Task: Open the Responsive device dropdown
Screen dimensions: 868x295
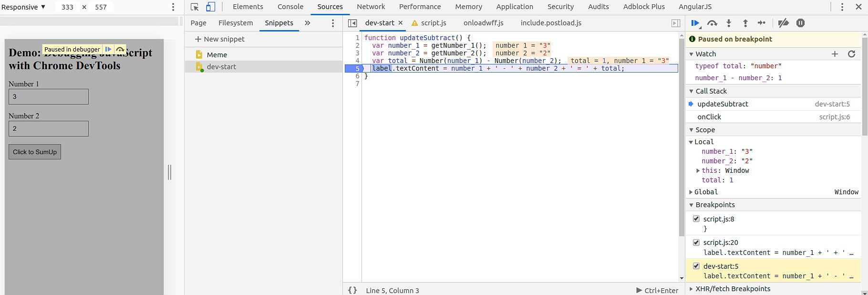Action: [x=23, y=7]
